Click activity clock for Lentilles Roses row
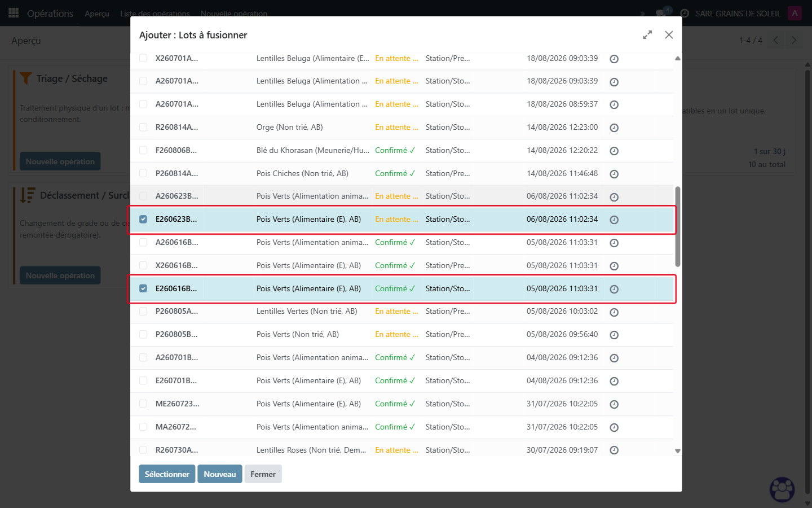Viewport: 812px width, 508px height. point(614,450)
